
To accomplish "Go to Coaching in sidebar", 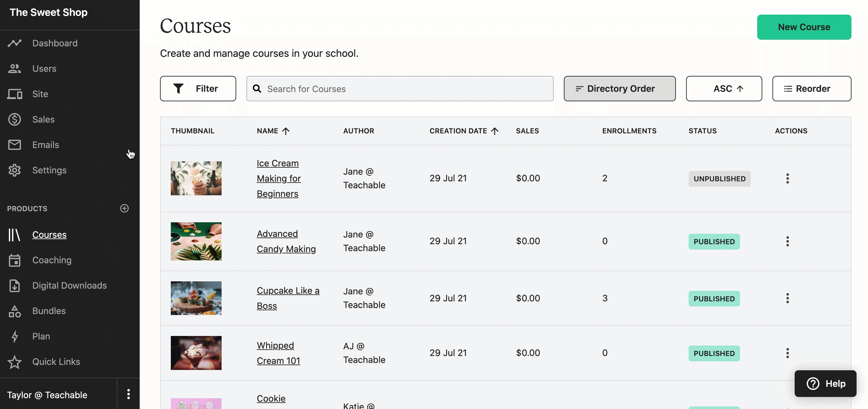I will pos(52,260).
